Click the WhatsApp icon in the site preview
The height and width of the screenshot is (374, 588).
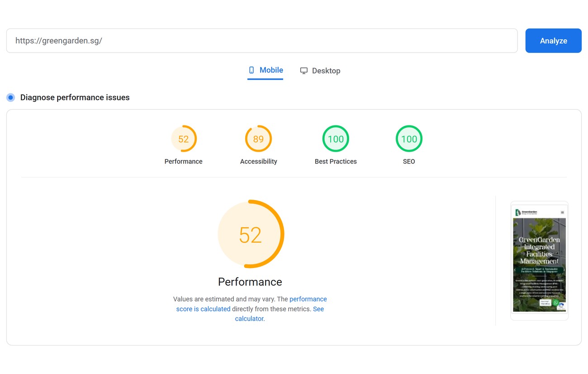[x=556, y=303]
